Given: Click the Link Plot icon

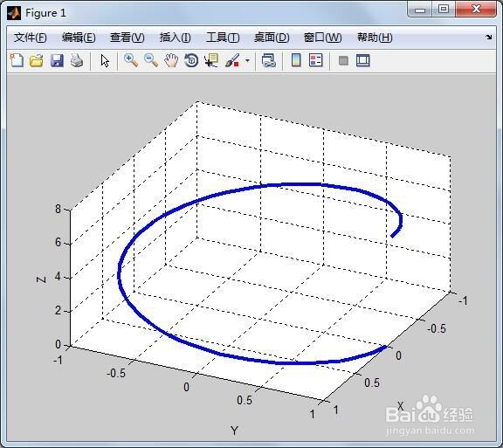Looking at the screenshot, I should coord(268,60).
